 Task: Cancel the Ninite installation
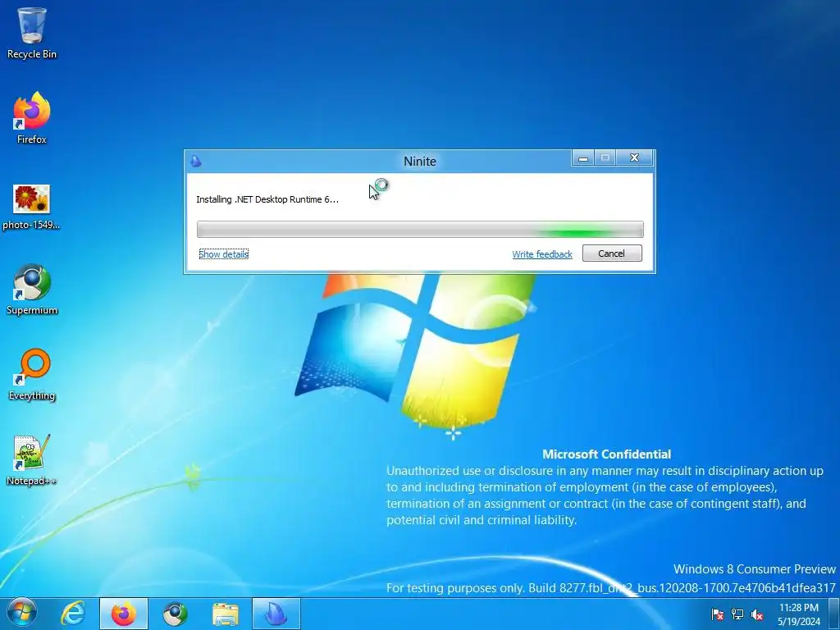click(612, 253)
